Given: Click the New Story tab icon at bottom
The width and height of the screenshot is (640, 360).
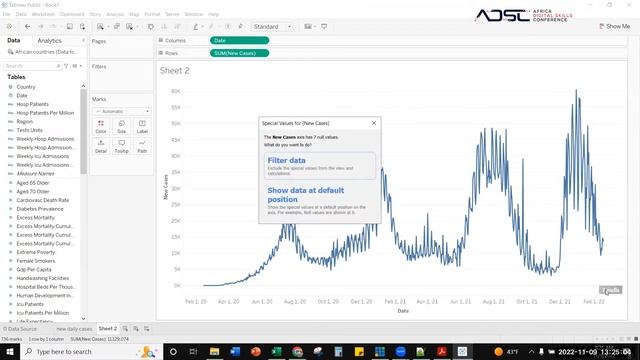Looking at the screenshot, I should [147, 329].
